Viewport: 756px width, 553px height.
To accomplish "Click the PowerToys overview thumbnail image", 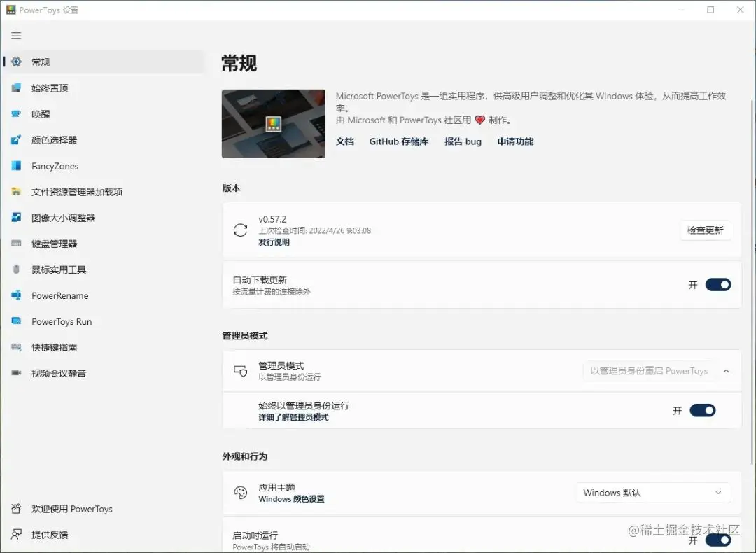I will pos(274,123).
